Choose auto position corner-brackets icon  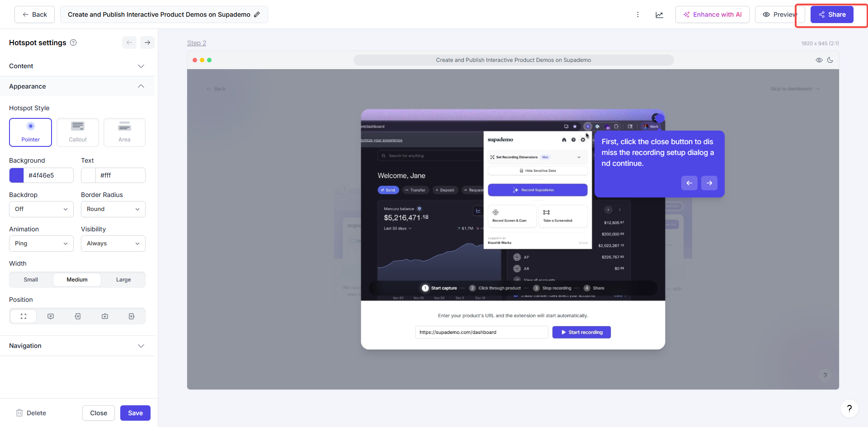(x=24, y=316)
